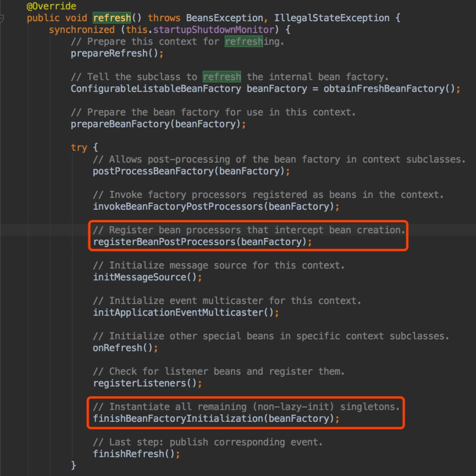Click the comment 'Prepare the bean factory for use'
Viewport: 476px width, 476px height.
pos(213,112)
